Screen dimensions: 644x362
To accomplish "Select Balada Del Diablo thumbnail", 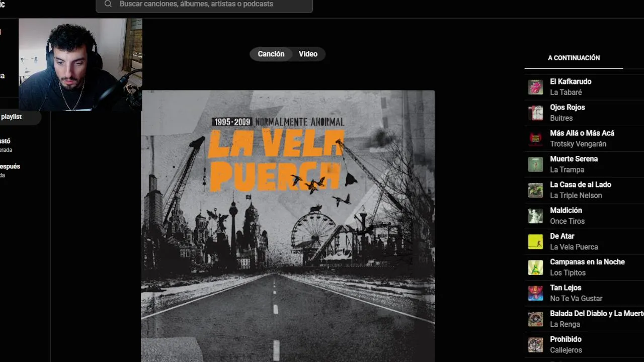I will 535,319.
